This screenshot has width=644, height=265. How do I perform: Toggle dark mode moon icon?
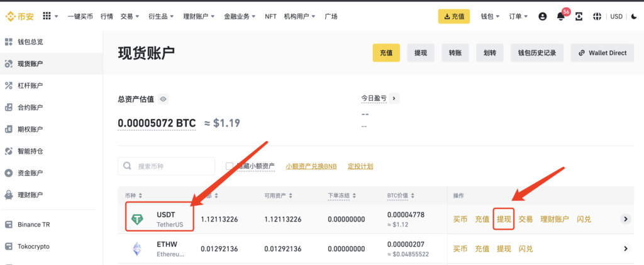[634, 16]
